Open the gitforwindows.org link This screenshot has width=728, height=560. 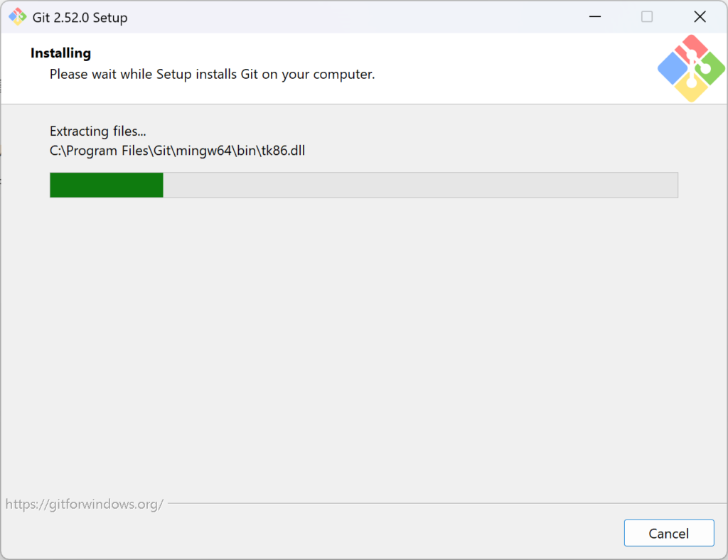[x=85, y=504]
